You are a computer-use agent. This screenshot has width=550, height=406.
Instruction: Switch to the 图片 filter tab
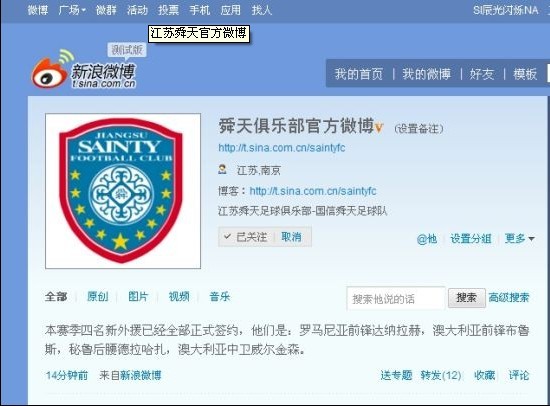(138, 297)
